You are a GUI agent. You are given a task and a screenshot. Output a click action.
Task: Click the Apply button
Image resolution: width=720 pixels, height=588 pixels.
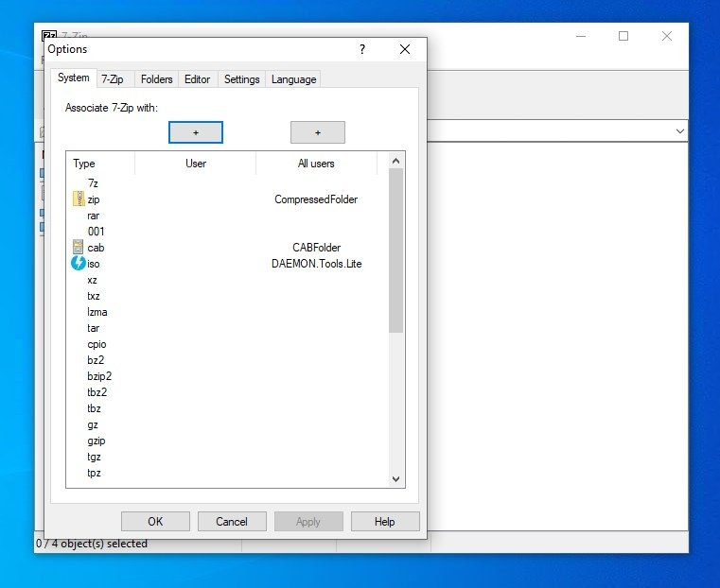[308, 522]
